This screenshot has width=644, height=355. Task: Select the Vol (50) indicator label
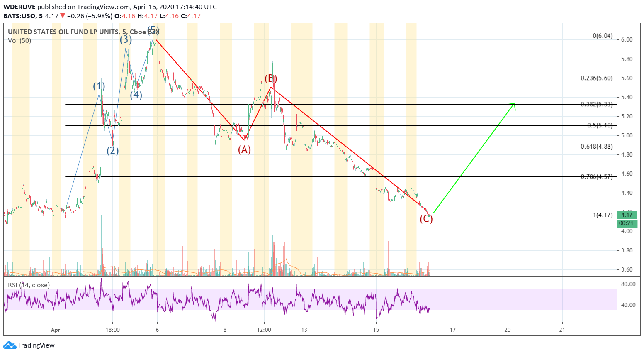[x=19, y=40]
